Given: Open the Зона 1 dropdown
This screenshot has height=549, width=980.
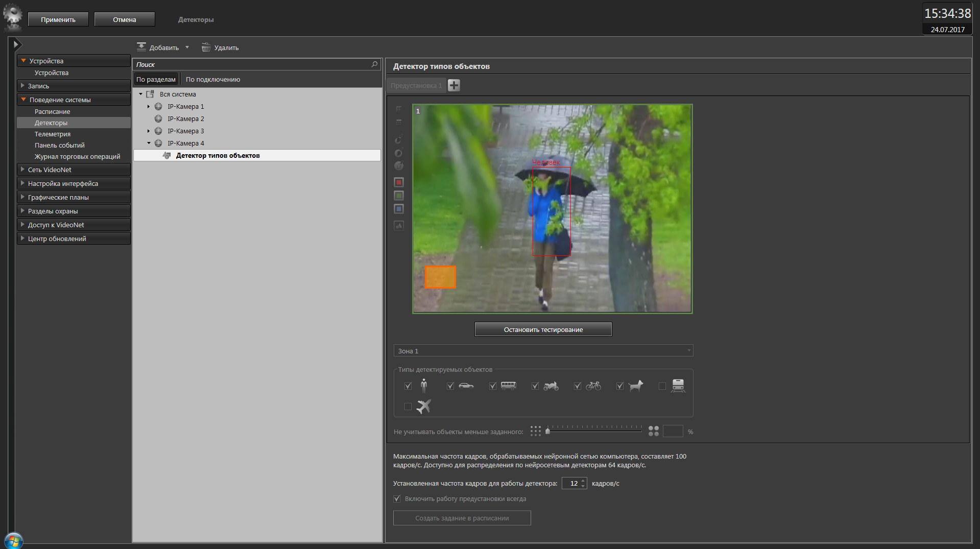Looking at the screenshot, I should click(543, 351).
